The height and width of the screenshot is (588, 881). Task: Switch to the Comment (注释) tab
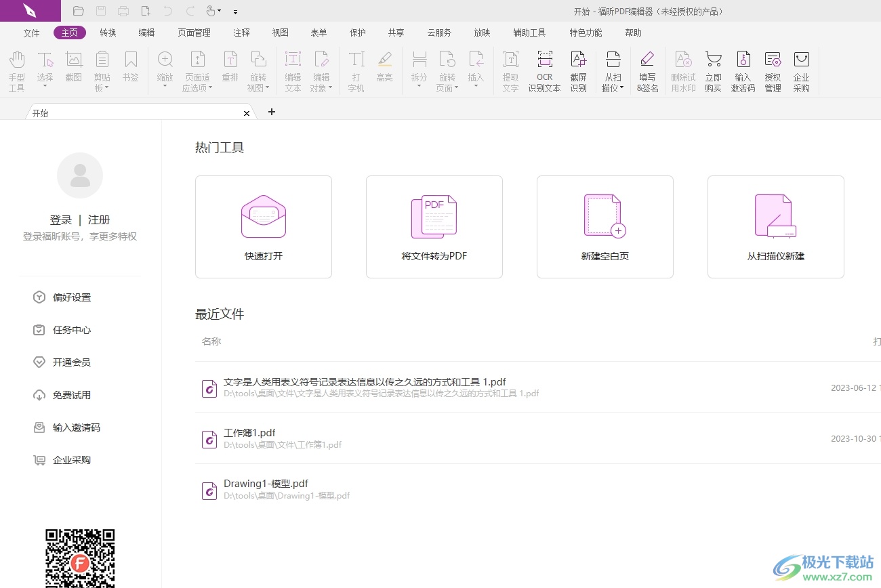(241, 33)
